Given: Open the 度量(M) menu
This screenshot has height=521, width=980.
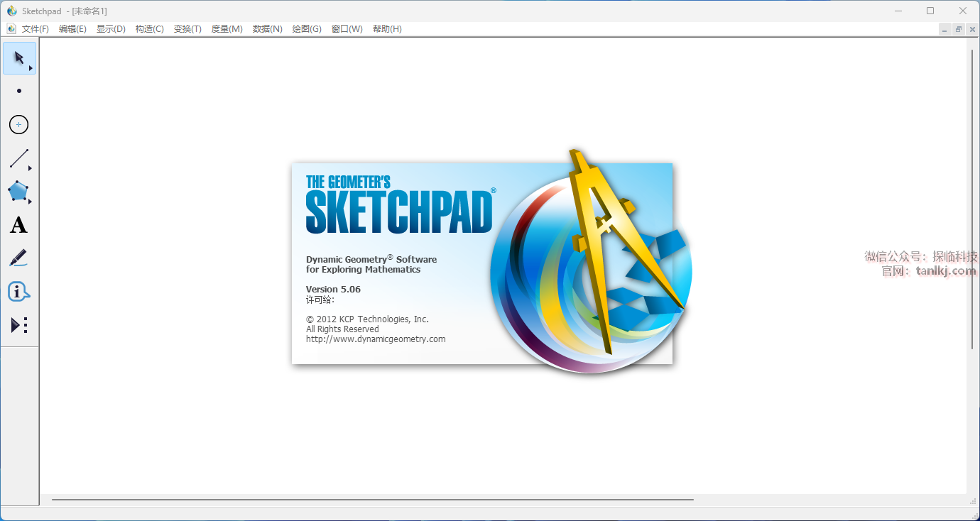Looking at the screenshot, I should click(227, 29).
